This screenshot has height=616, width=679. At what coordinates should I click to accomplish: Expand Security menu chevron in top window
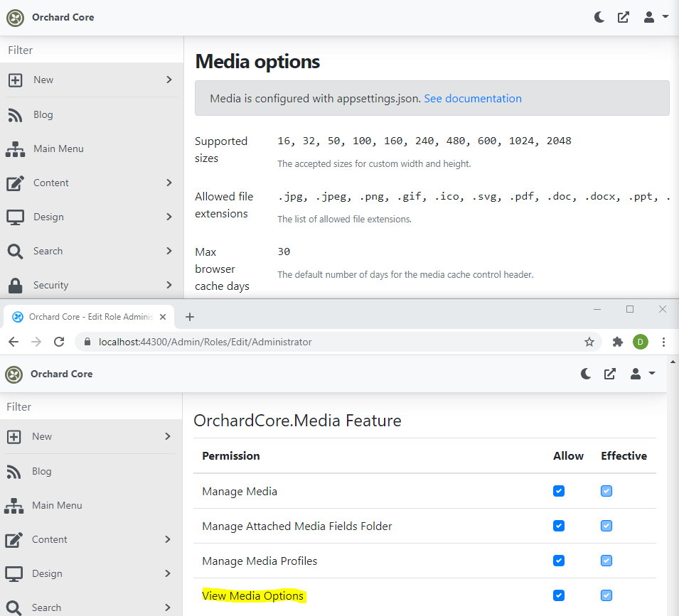[169, 285]
